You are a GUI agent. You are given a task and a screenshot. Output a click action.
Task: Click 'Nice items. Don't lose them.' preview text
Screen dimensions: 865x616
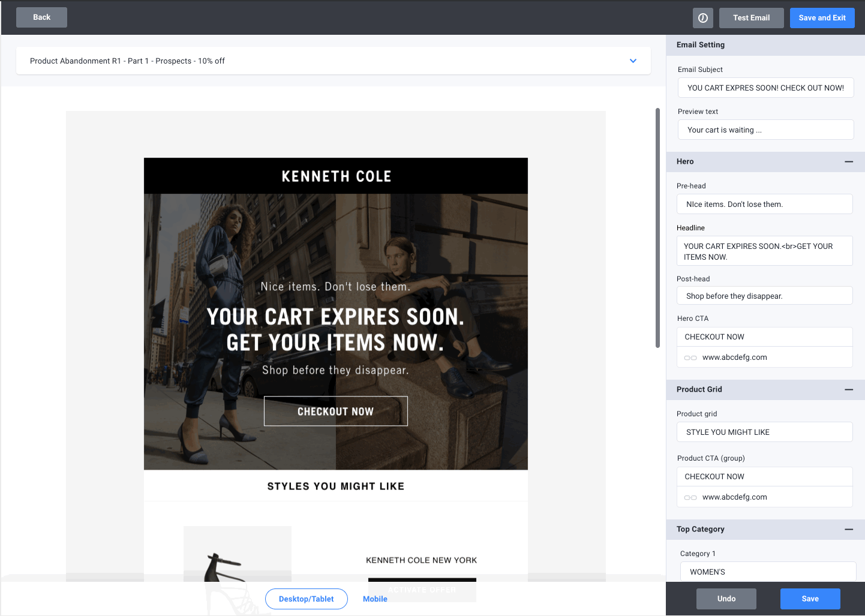click(x=335, y=287)
